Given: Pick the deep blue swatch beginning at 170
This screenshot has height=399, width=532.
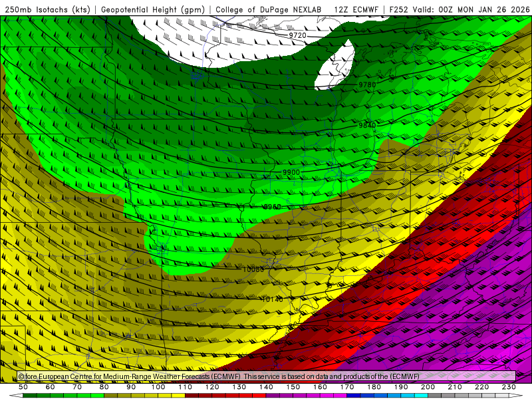Looking at the screenshot, I should pos(354,396).
